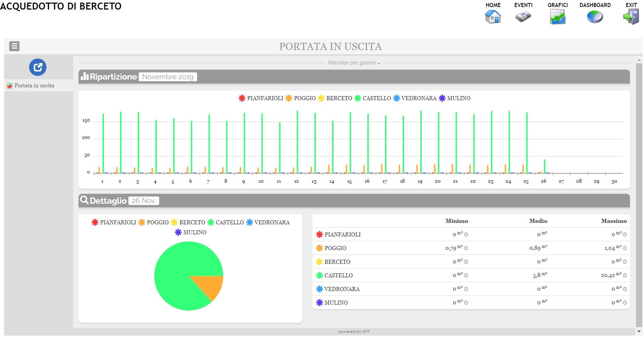
Task: Toggle MULINO series in bar chart legend
Action: (x=455, y=98)
